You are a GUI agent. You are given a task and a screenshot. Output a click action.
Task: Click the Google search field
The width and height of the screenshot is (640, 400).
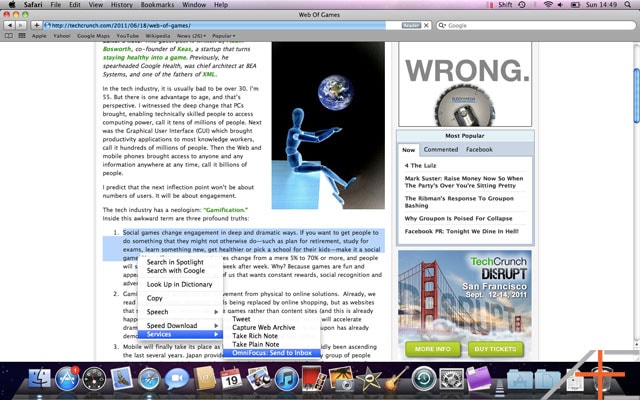pyautogui.click(x=536, y=25)
